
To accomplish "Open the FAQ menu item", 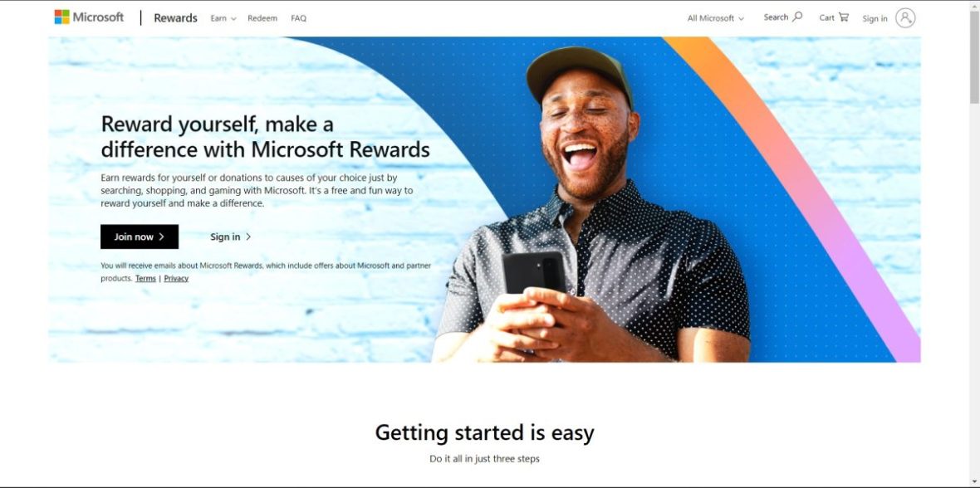I will tap(299, 18).
